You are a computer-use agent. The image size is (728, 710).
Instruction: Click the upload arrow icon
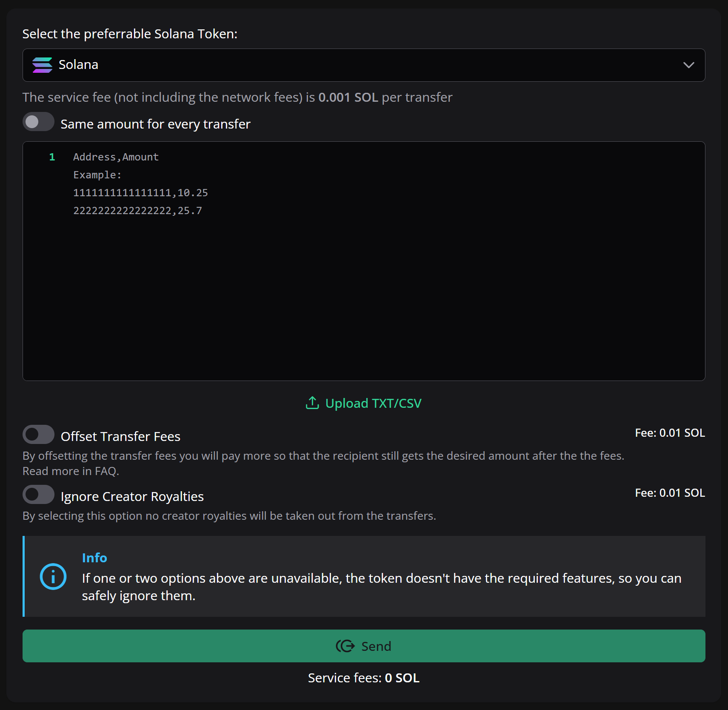[x=312, y=403]
